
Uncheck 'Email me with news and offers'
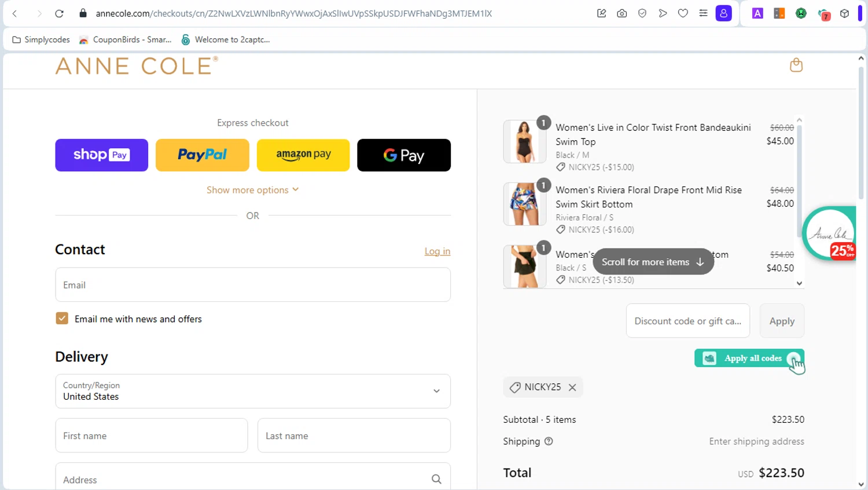coord(62,319)
